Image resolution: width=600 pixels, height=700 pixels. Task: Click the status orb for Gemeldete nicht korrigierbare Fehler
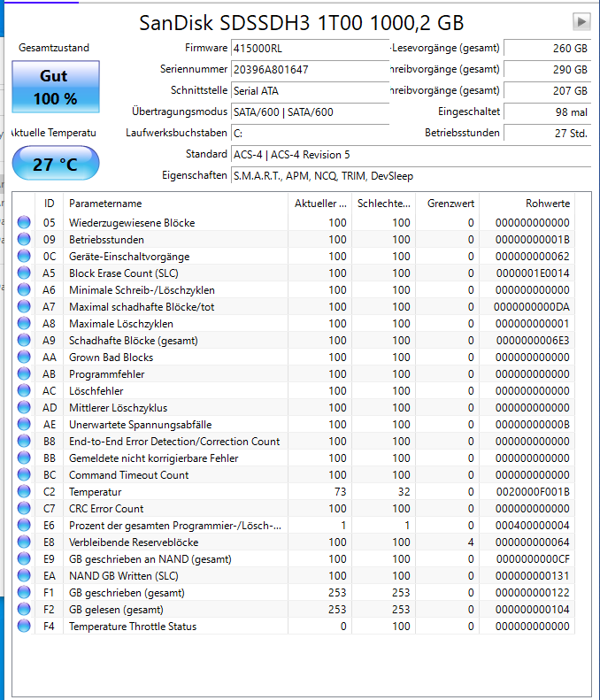click(x=24, y=458)
